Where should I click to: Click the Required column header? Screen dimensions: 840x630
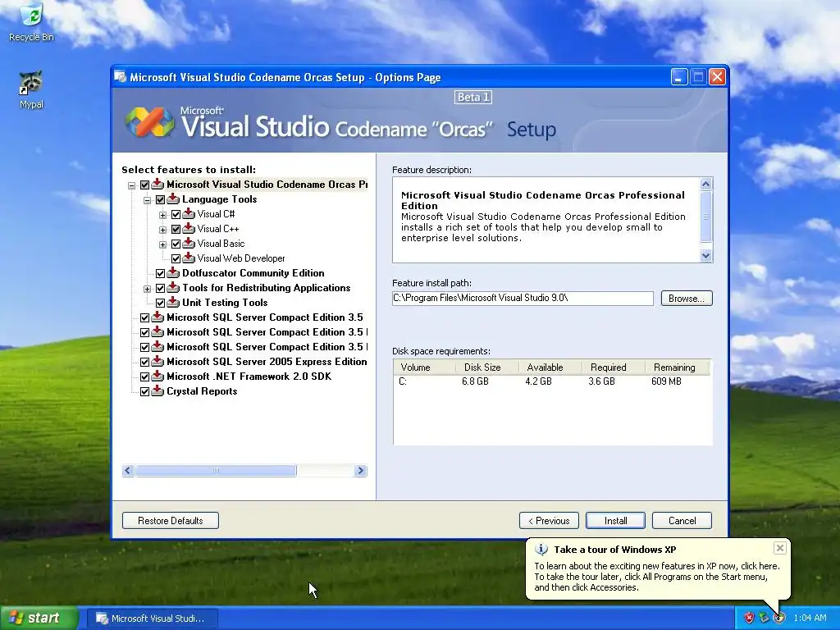click(614, 367)
